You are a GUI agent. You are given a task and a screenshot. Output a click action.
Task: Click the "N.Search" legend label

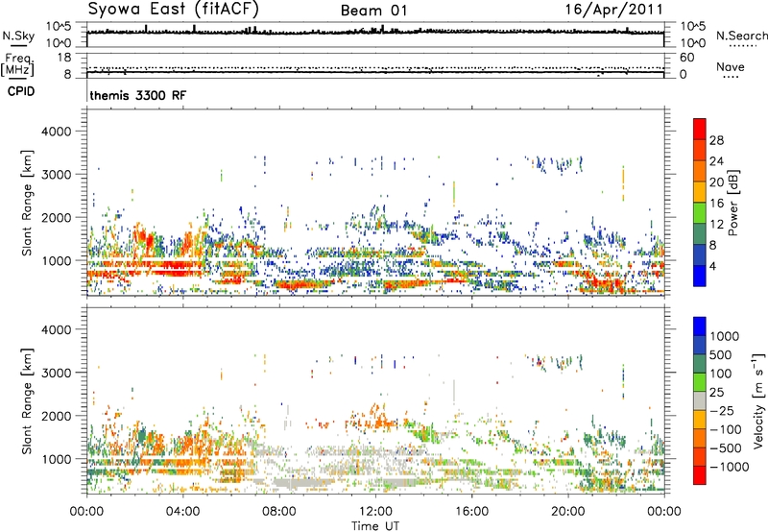point(742,36)
